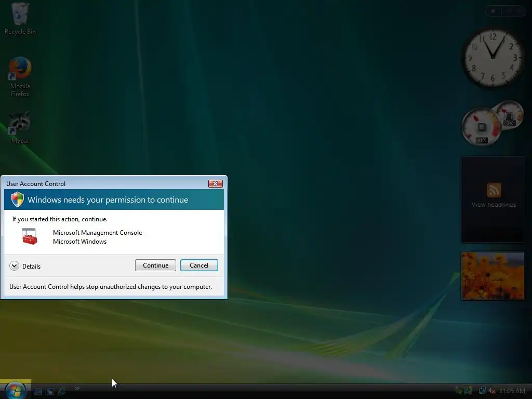Click the Microsoft Management Console toolbox icon
This screenshot has height=399, width=532.
coord(29,236)
